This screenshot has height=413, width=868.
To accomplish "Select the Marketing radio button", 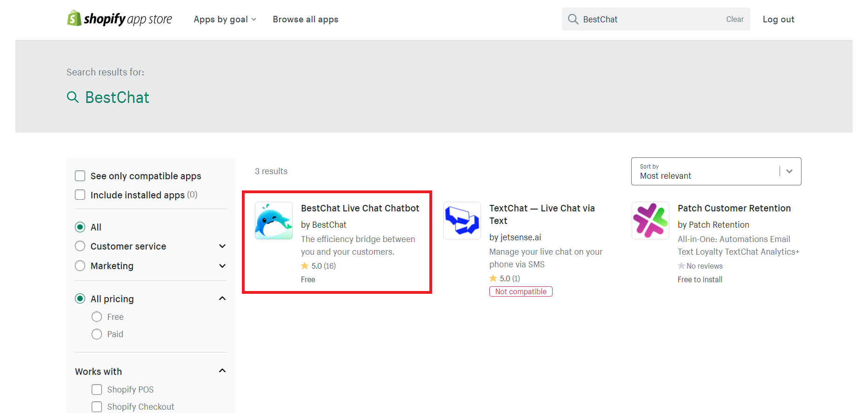I will pos(80,265).
